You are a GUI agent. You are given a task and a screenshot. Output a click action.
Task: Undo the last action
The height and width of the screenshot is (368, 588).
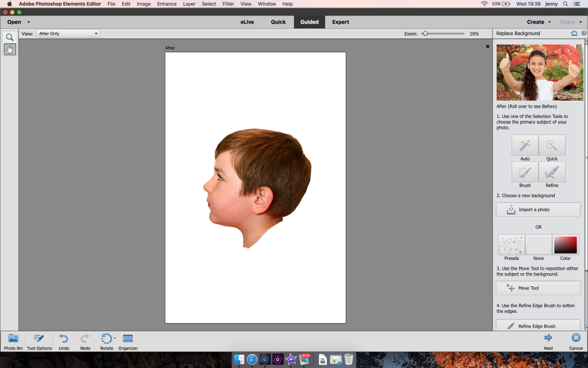tap(64, 342)
